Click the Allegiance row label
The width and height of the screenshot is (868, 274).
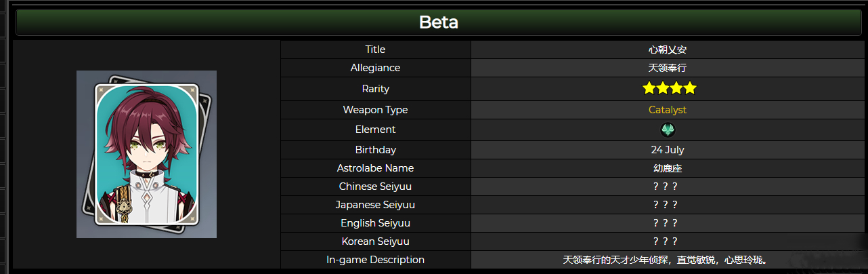pos(375,68)
